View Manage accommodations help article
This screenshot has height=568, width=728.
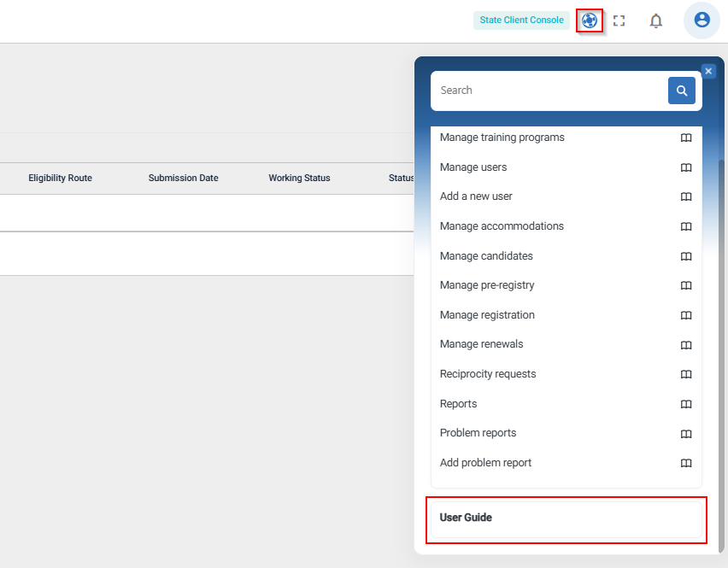pos(502,226)
